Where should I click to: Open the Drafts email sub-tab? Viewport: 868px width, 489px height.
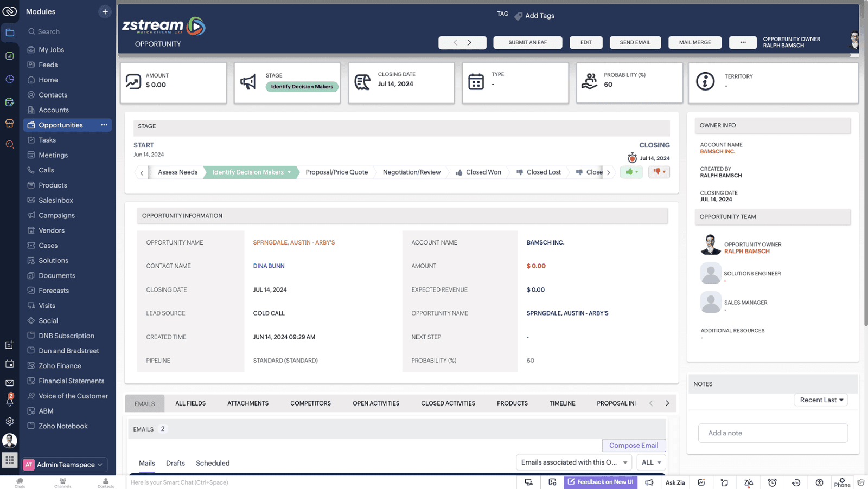175,463
